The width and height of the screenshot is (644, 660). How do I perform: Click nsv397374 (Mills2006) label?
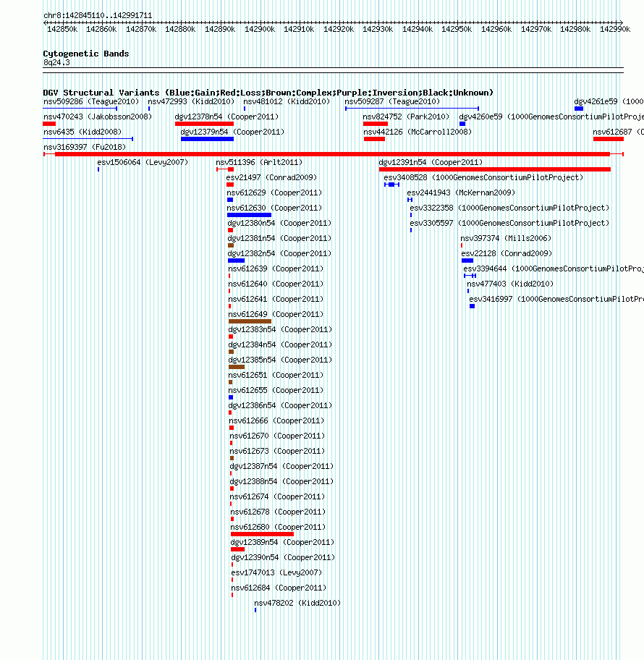pyautogui.click(x=506, y=238)
